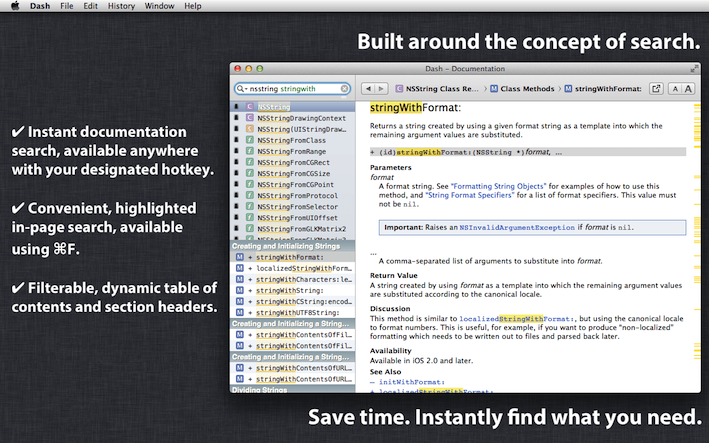Open the Apple menu
The width and height of the screenshot is (709, 443).
(15, 6)
